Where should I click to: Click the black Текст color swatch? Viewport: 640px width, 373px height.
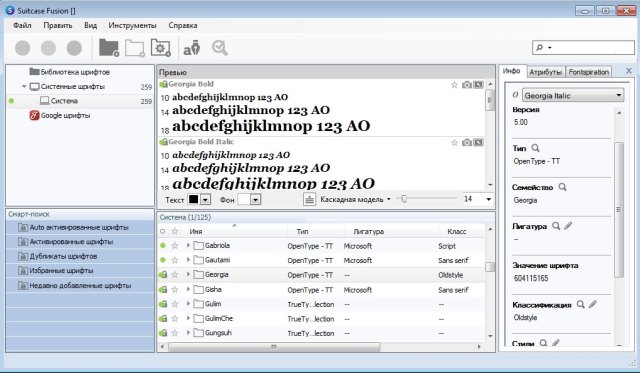(x=193, y=199)
